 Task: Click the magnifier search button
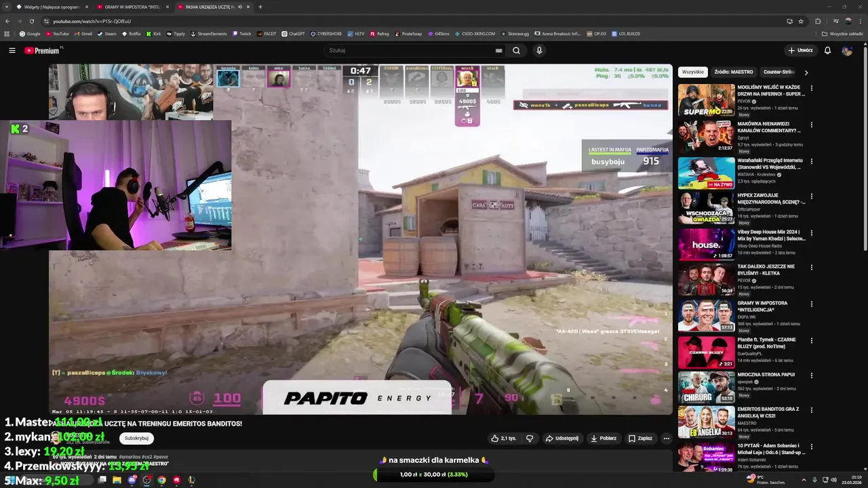click(516, 50)
